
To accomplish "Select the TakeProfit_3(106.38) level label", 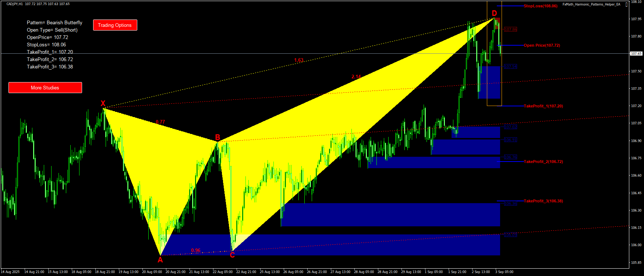I will tap(543, 201).
